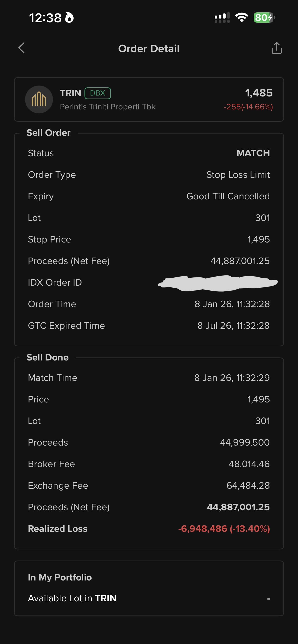Tap the current price 1,485

259,93
